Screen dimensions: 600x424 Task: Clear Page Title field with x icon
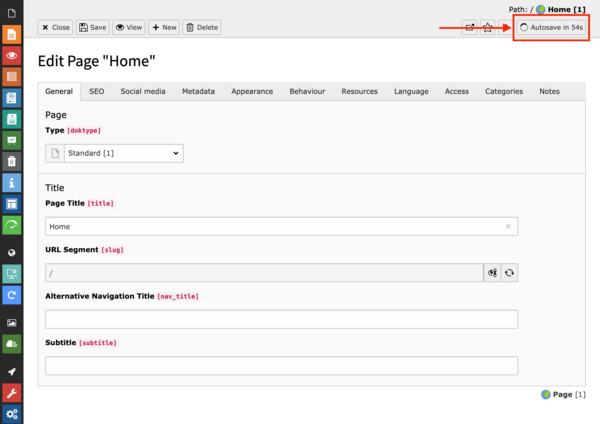click(508, 226)
